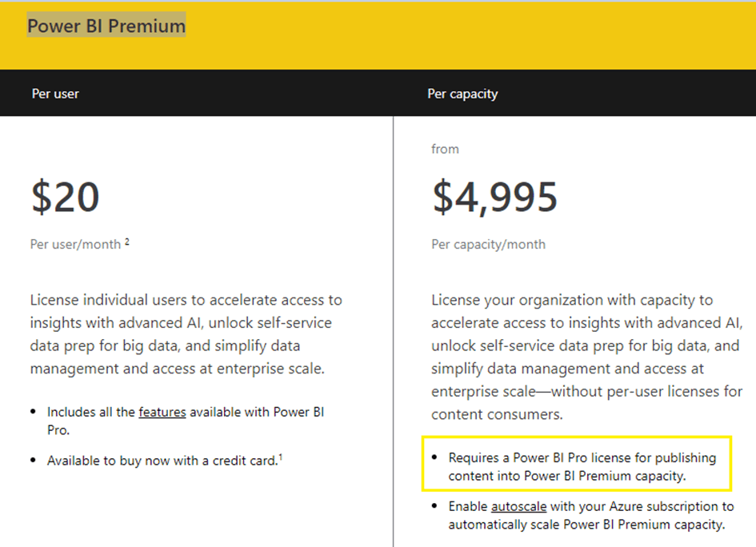
Task: Click 'automatically scale Power BI Premium capacity' line
Action: [x=586, y=525]
